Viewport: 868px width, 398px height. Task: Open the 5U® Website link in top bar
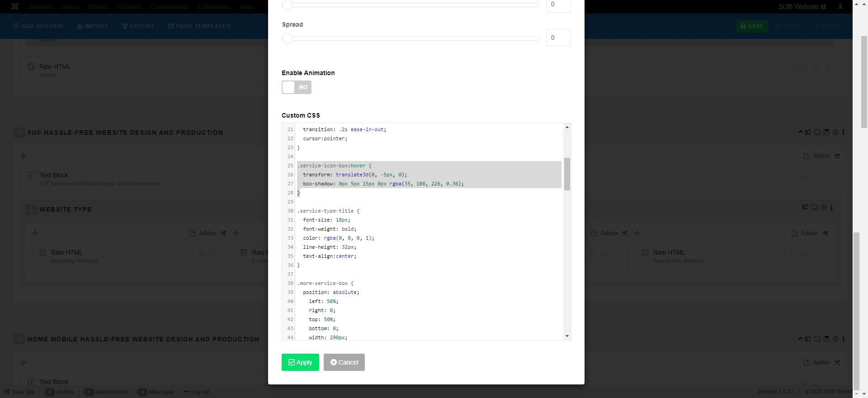pyautogui.click(x=802, y=7)
